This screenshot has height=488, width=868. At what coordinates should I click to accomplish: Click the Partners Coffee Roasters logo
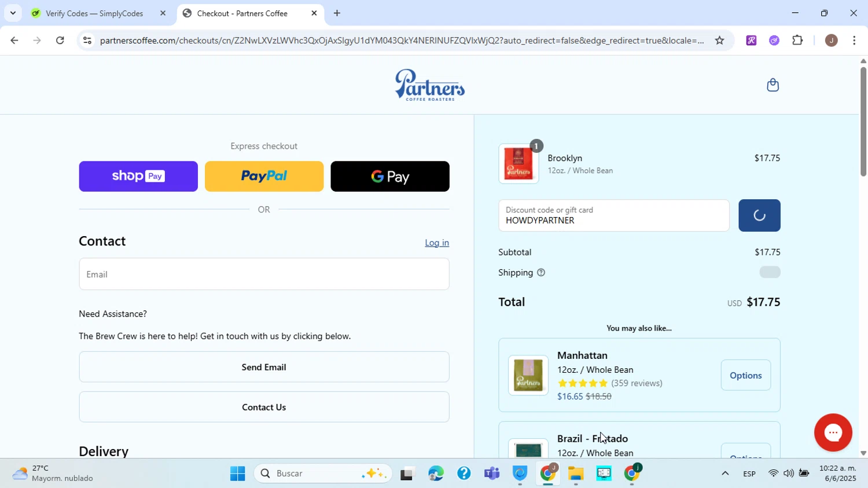[x=429, y=85]
